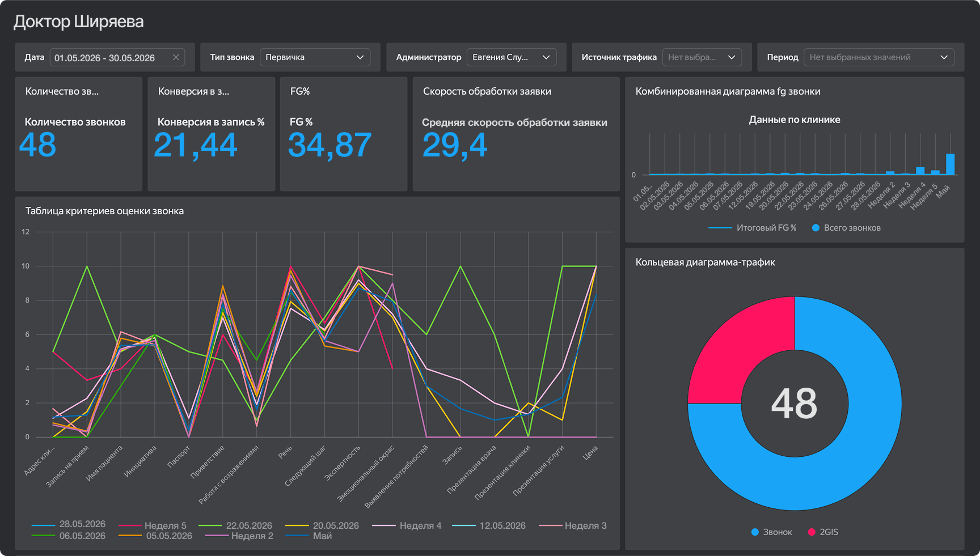
Task: Click the tall Май bar in combined chart
Action: point(950,164)
